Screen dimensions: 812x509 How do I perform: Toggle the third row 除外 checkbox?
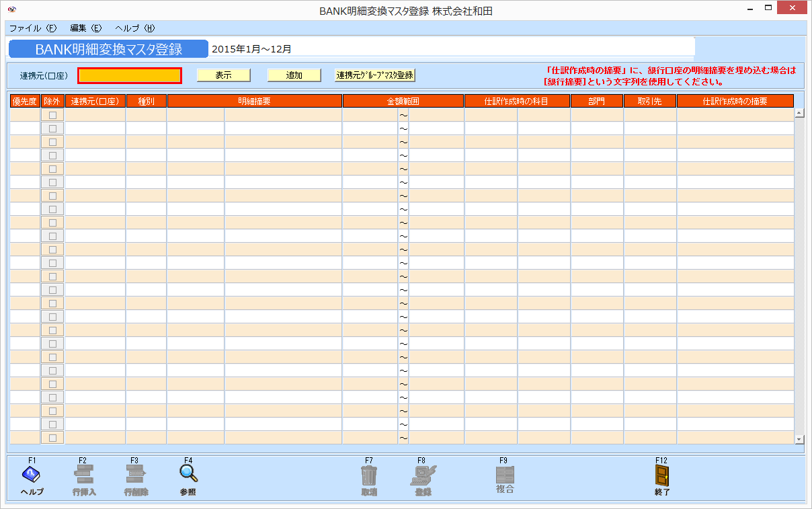tap(52, 141)
